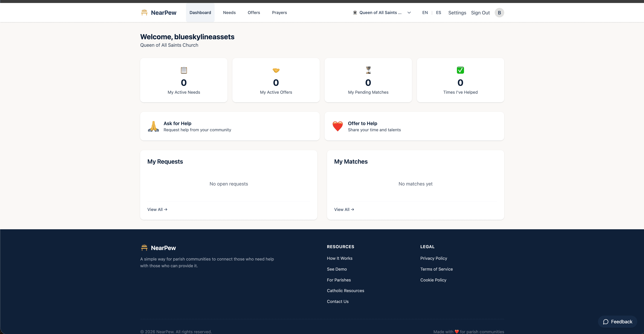Click View All under My Requests
This screenshot has width=644, height=334.
[157, 209]
